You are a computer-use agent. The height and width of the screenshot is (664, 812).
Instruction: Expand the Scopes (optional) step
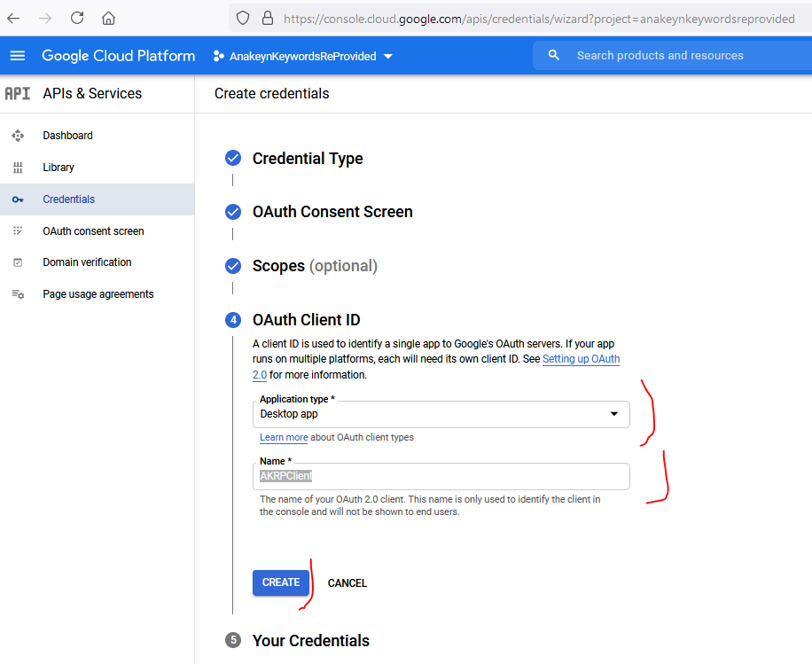pos(315,266)
